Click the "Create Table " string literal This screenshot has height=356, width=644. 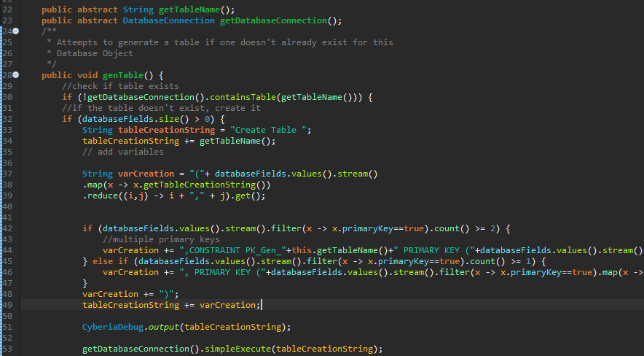pos(268,130)
